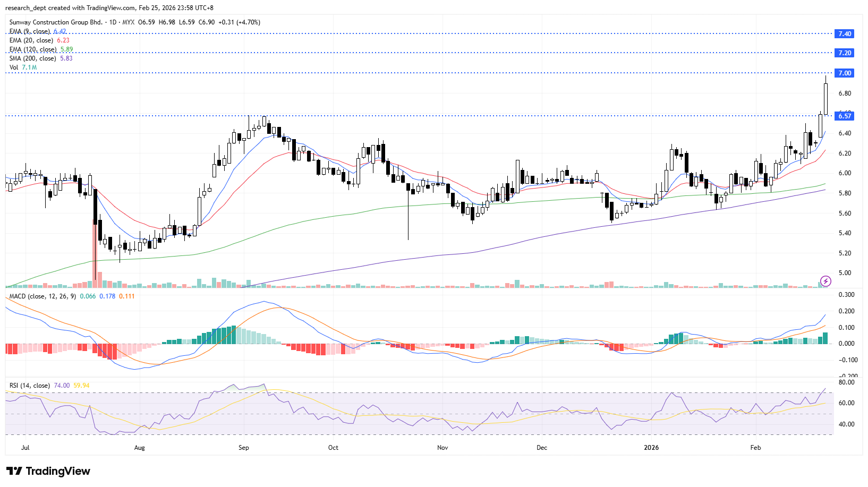Click the Feb label on time axis
The width and height of the screenshot is (868, 487).
point(755,448)
